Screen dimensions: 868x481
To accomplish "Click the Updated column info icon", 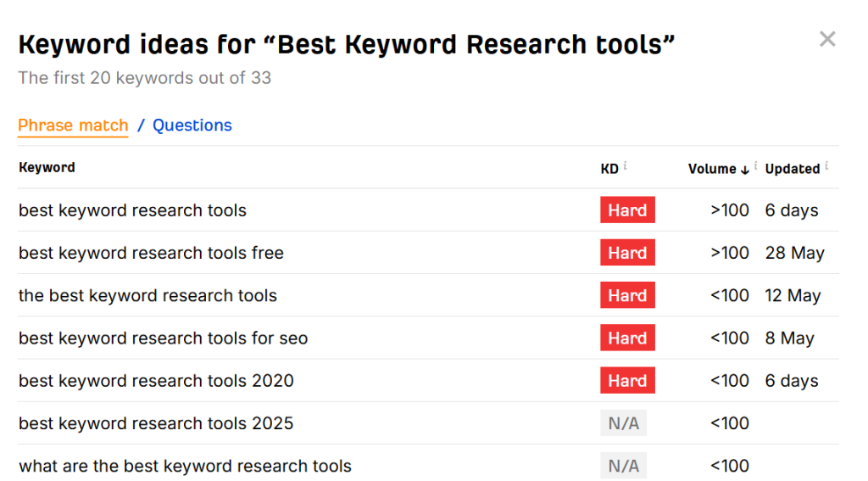I will pos(826,165).
